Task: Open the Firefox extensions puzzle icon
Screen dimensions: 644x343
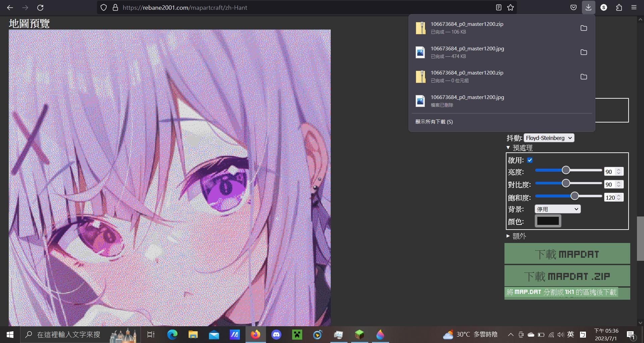Action: [x=619, y=7]
